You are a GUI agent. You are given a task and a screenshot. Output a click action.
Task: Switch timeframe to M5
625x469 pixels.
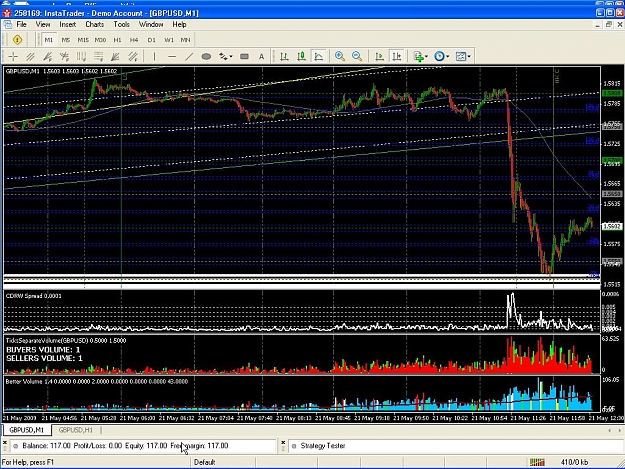[x=66, y=40]
